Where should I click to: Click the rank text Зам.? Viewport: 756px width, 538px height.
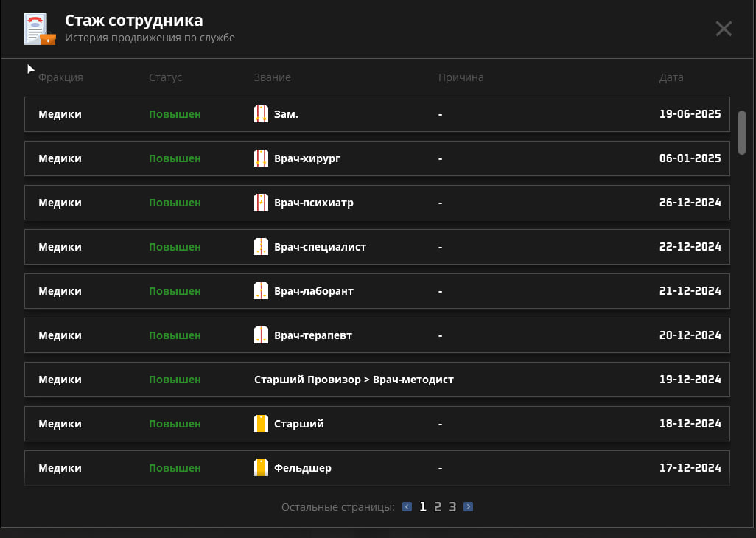(286, 114)
